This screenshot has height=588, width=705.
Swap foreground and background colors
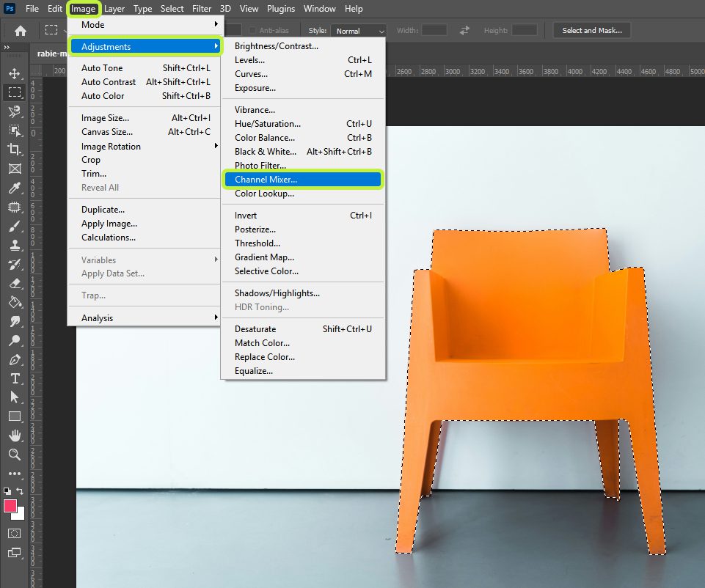pyautogui.click(x=20, y=490)
